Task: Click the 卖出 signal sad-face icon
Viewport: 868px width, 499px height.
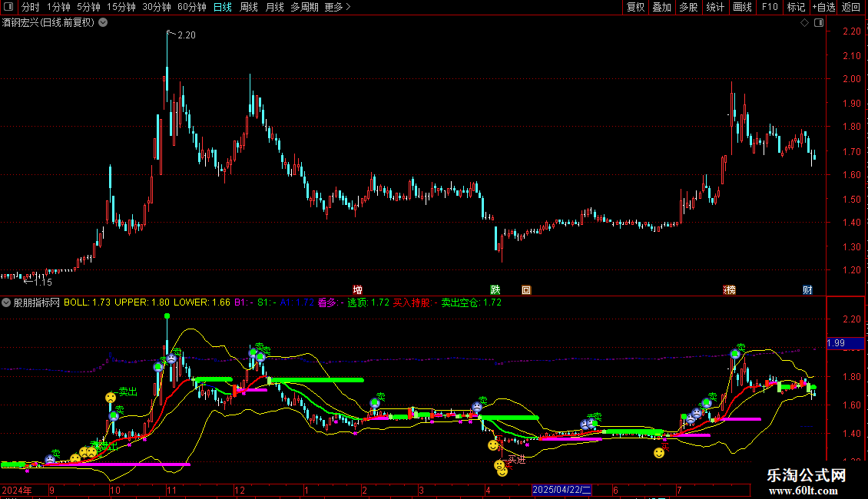Action: click(111, 397)
